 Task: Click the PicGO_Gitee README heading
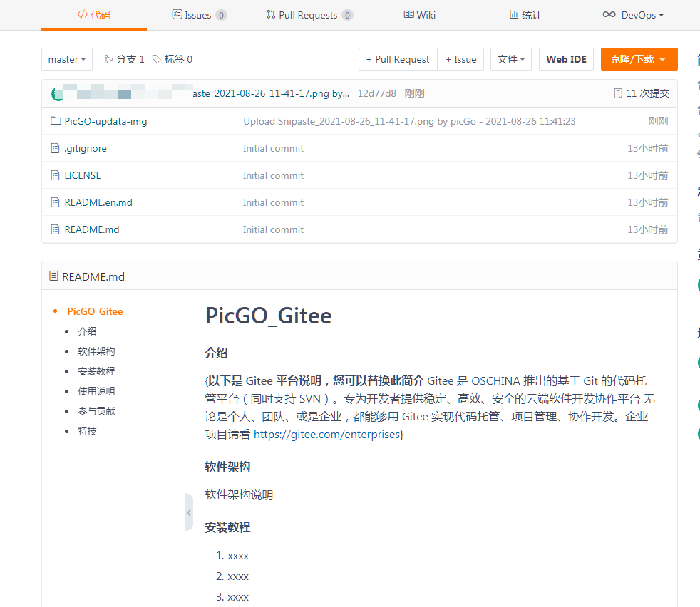pos(268,316)
